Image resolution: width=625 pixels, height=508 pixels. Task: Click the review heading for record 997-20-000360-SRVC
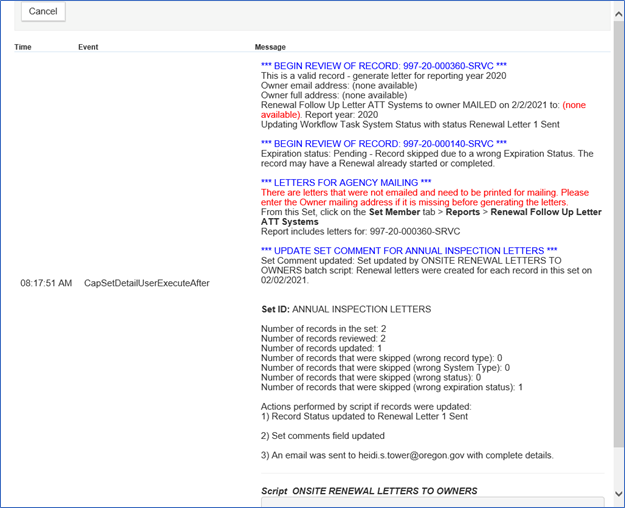click(x=383, y=67)
